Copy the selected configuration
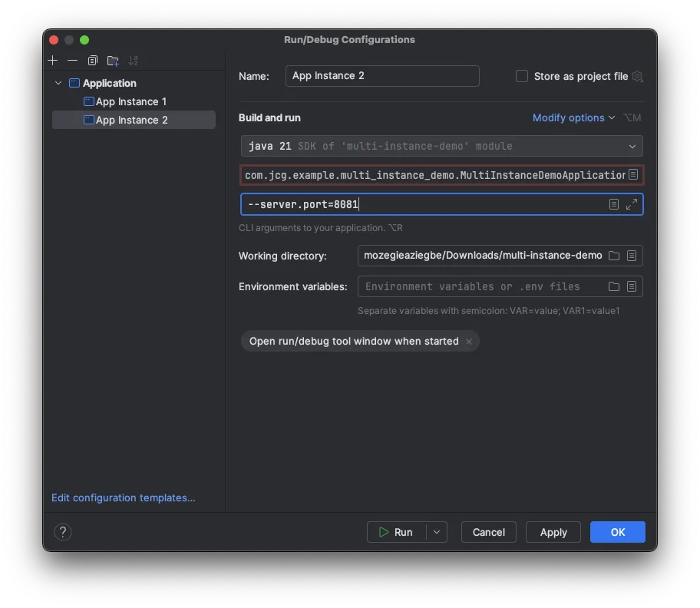Image resolution: width=700 pixels, height=608 pixels. coord(92,61)
